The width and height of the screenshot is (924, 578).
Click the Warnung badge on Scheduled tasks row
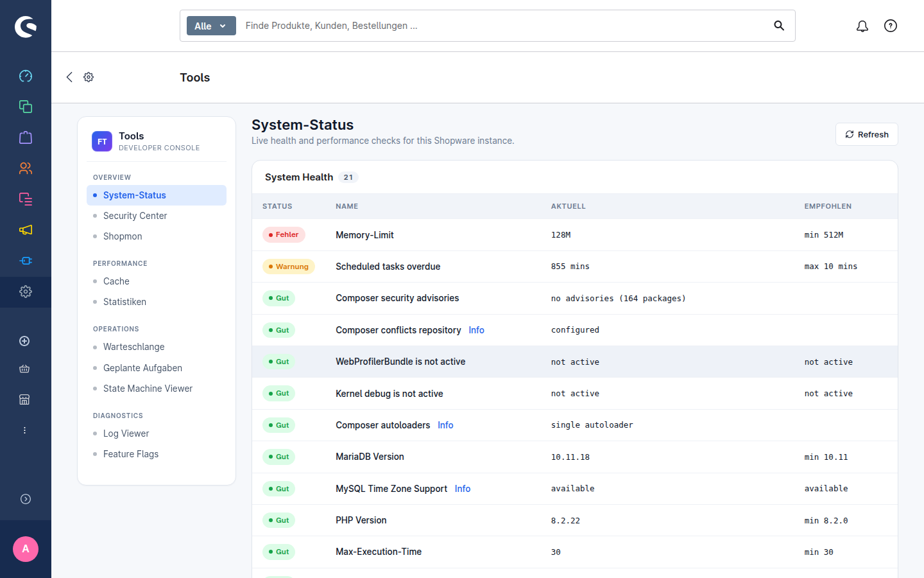(289, 267)
